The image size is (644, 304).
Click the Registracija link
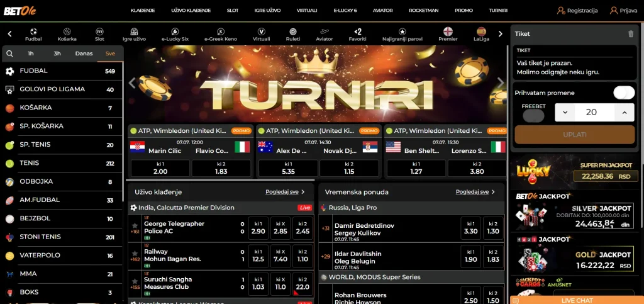[577, 11]
